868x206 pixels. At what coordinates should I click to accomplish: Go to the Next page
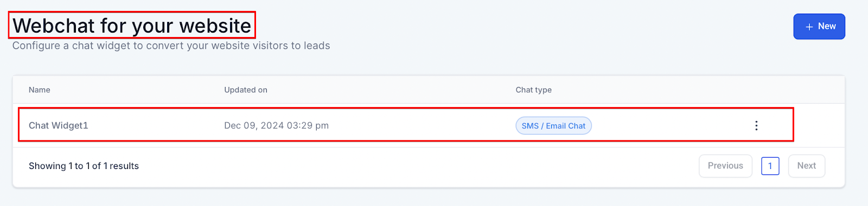pos(806,166)
